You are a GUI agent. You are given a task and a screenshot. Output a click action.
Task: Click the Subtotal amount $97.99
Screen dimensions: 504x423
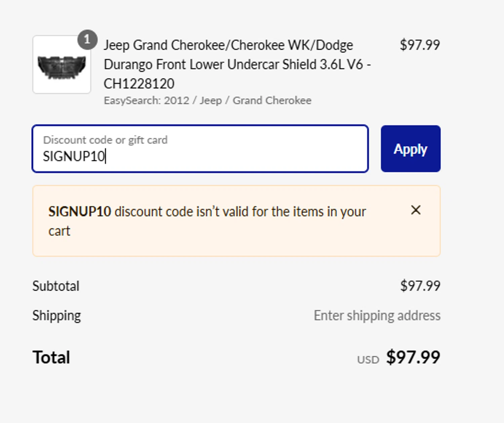[x=420, y=286]
